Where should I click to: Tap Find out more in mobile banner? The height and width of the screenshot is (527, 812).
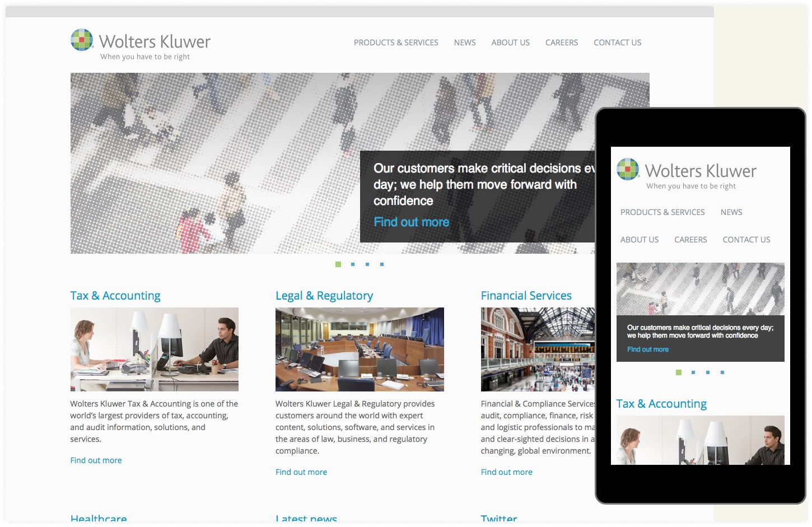pos(648,349)
